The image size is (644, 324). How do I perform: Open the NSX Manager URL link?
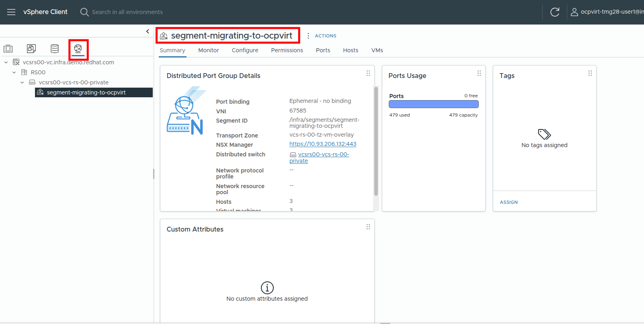(322, 144)
